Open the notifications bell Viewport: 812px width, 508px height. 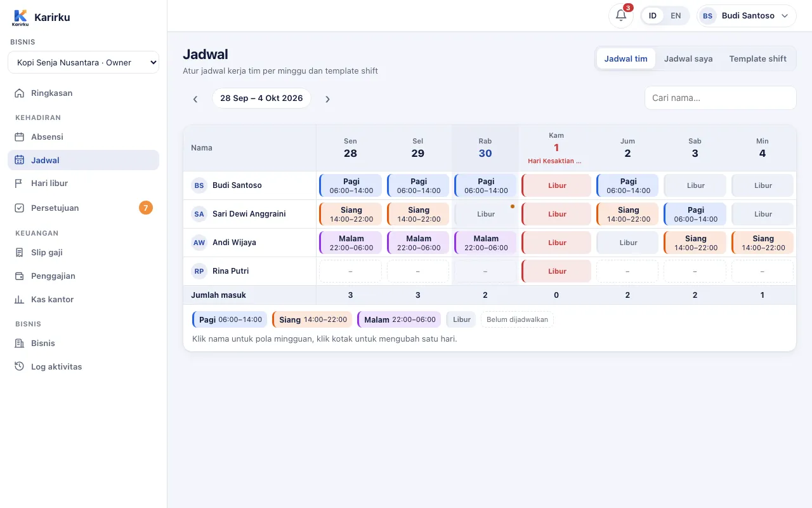[621, 16]
